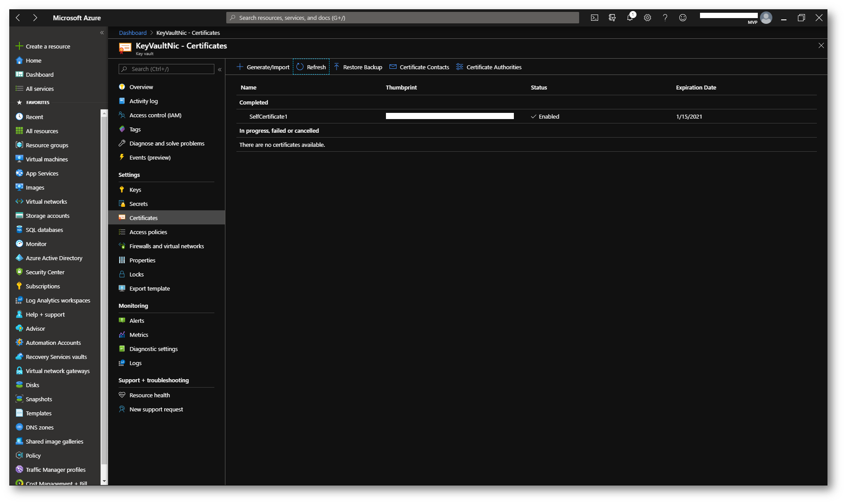Screen dimensions: 846x504
Task: Close the KeyVaultNic Certificates blade
Action: pos(821,46)
